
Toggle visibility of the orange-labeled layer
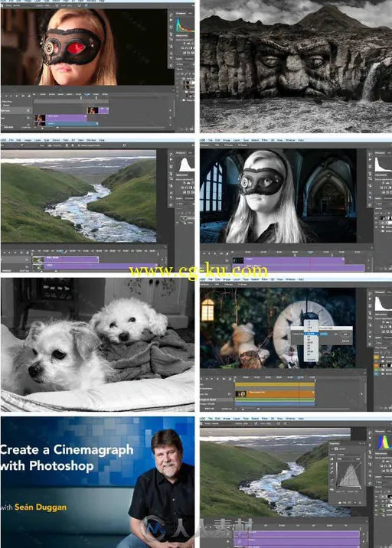click(377, 365)
